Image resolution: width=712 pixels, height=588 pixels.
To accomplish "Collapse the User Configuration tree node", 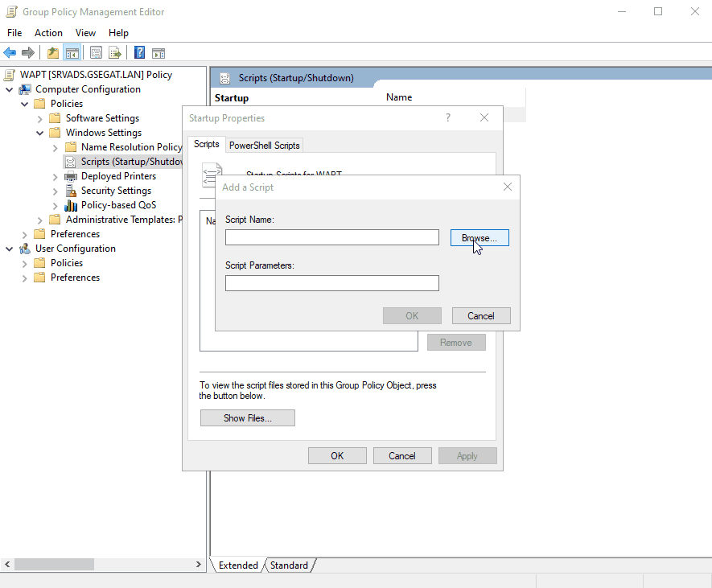I will point(9,249).
